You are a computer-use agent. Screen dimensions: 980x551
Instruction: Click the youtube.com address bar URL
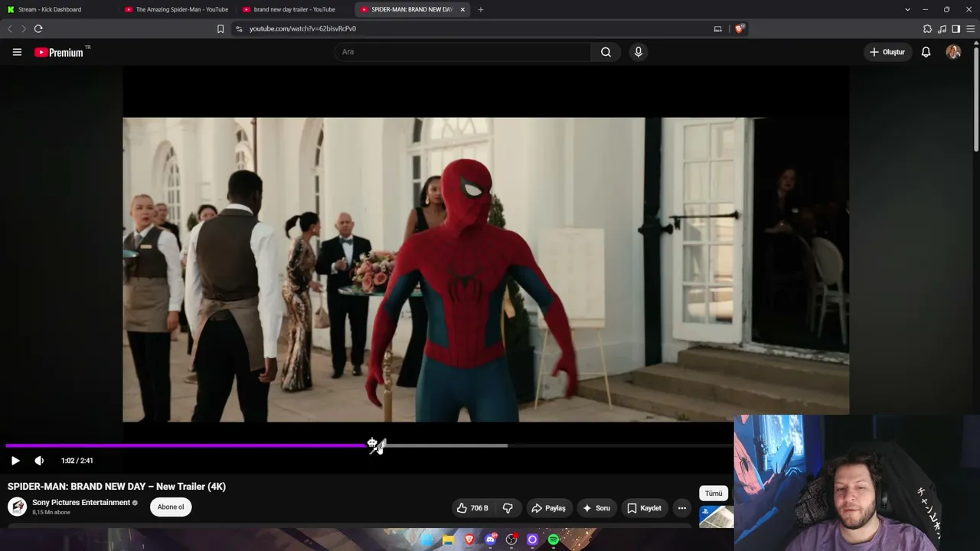click(x=302, y=29)
